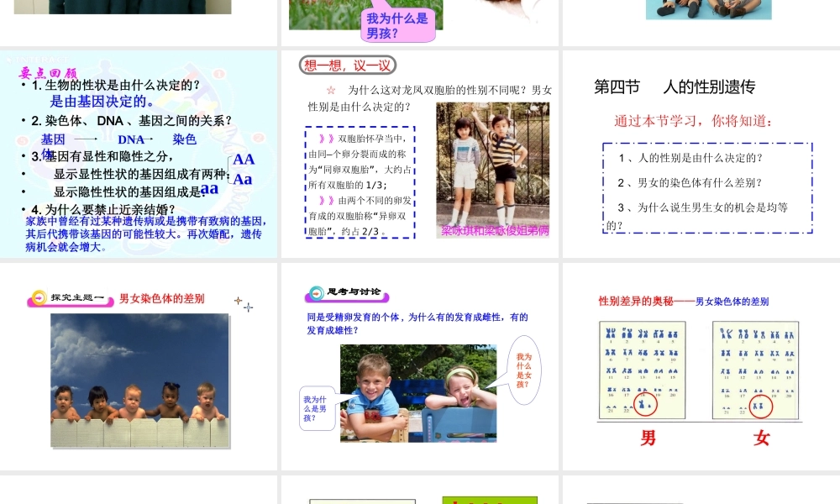The height and width of the screenshot is (504, 840).
Task: Click the photo of five babies behind fence
Action: point(139,381)
